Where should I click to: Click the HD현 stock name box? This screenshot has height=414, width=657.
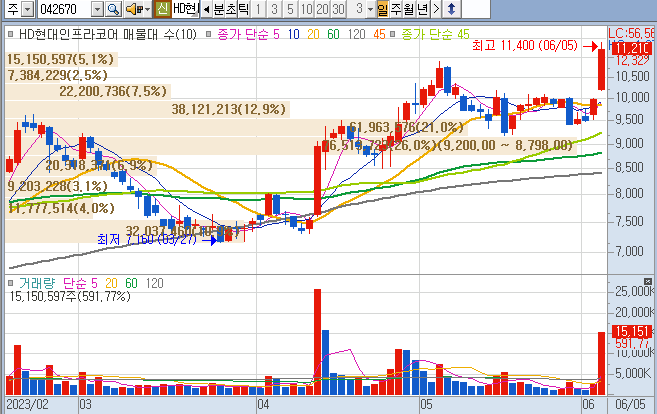(x=185, y=9)
